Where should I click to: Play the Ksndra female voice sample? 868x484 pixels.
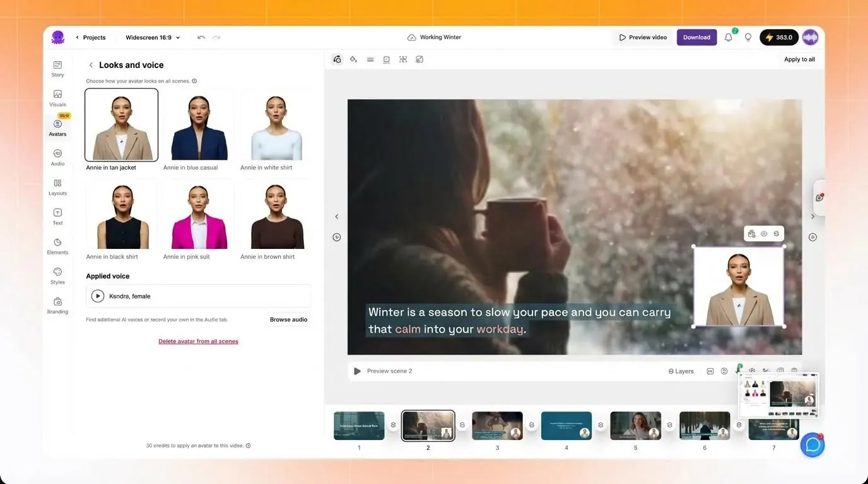pos(98,296)
